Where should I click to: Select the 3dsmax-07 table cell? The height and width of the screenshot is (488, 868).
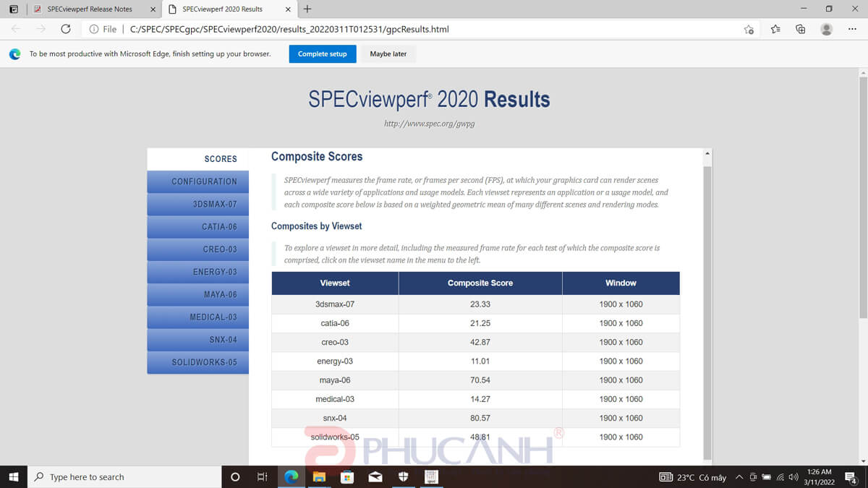click(335, 304)
